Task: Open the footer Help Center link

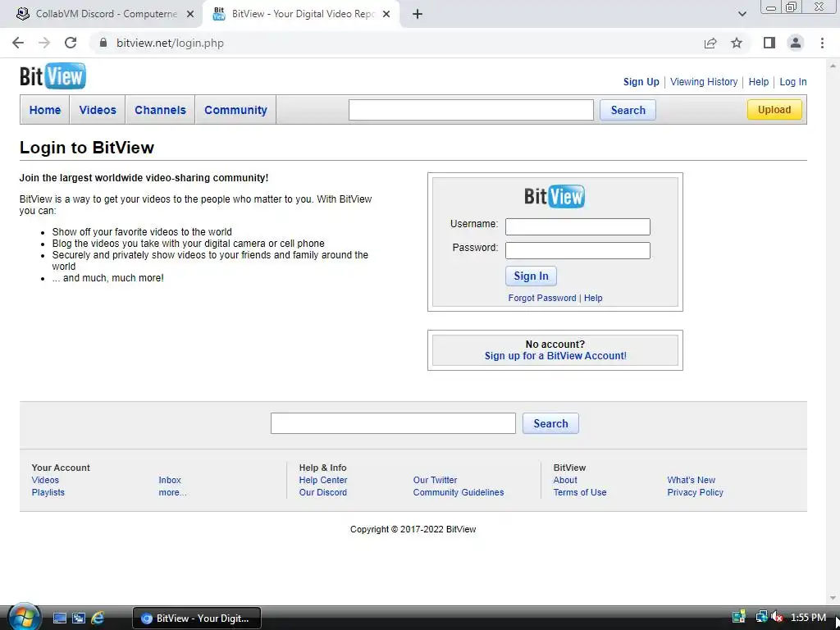Action: pyautogui.click(x=323, y=480)
